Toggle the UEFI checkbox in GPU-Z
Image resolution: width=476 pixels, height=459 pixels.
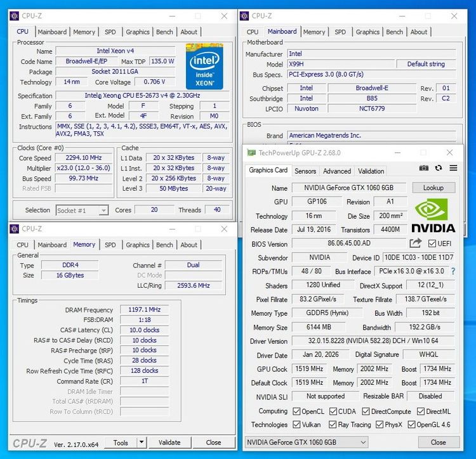click(432, 243)
